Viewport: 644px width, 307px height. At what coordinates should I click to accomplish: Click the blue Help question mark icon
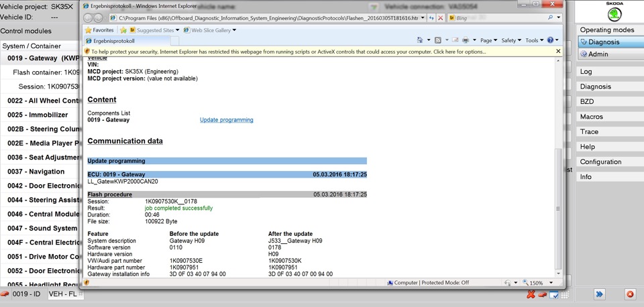(x=550, y=40)
